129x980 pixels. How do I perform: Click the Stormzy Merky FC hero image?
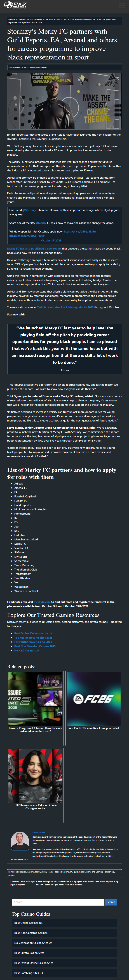pos(64,101)
